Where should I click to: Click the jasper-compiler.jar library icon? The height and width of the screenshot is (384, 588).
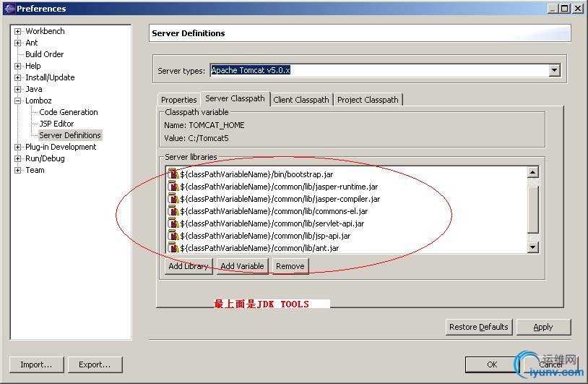(173, 199)
